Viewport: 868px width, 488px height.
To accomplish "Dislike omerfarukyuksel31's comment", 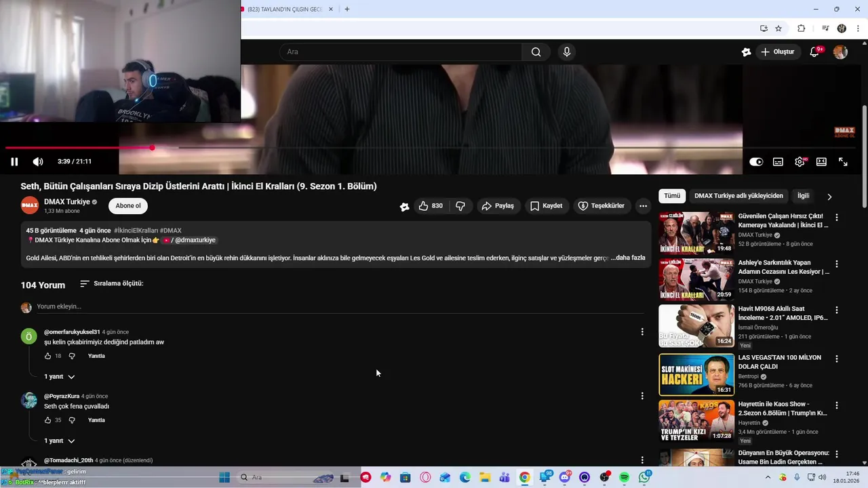I will tap(72, 356).
